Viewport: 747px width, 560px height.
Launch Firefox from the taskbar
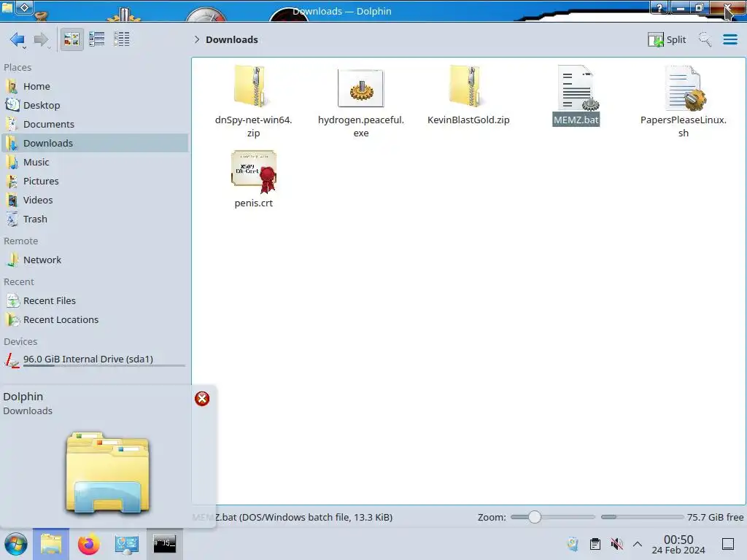pos(88,544)
